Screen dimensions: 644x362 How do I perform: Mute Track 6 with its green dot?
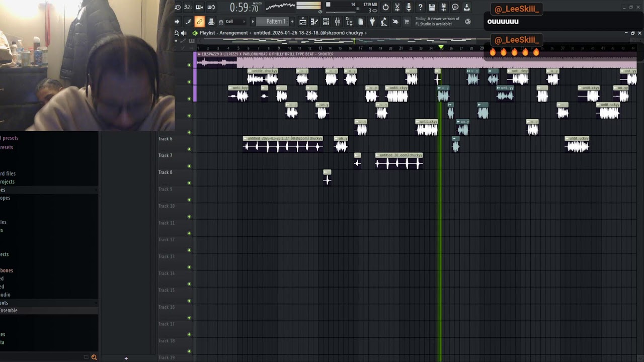click(189, 149)
